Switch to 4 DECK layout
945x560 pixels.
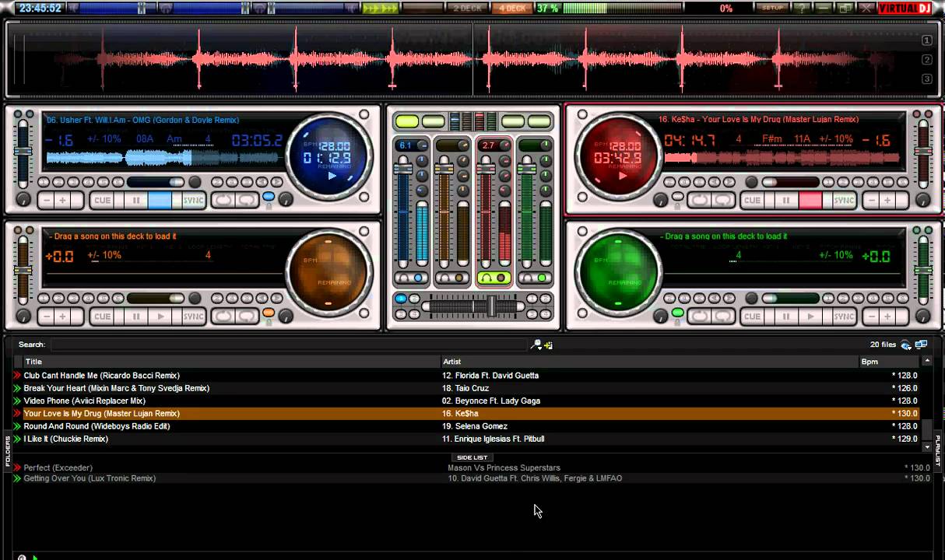tap(512, 8)
